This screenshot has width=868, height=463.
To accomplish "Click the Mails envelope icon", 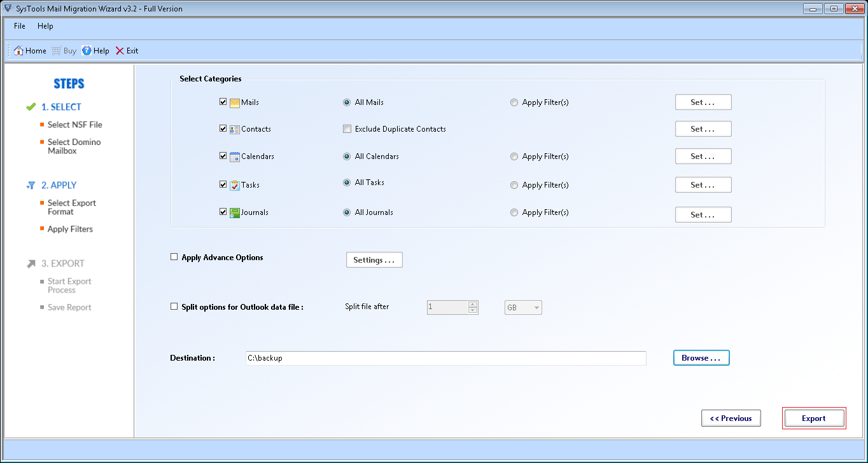I will point(235,102).
